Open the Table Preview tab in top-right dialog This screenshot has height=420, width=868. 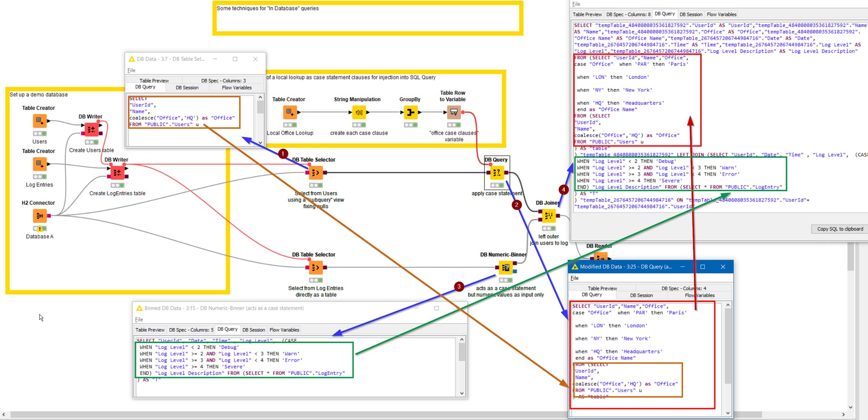(587, 14)
